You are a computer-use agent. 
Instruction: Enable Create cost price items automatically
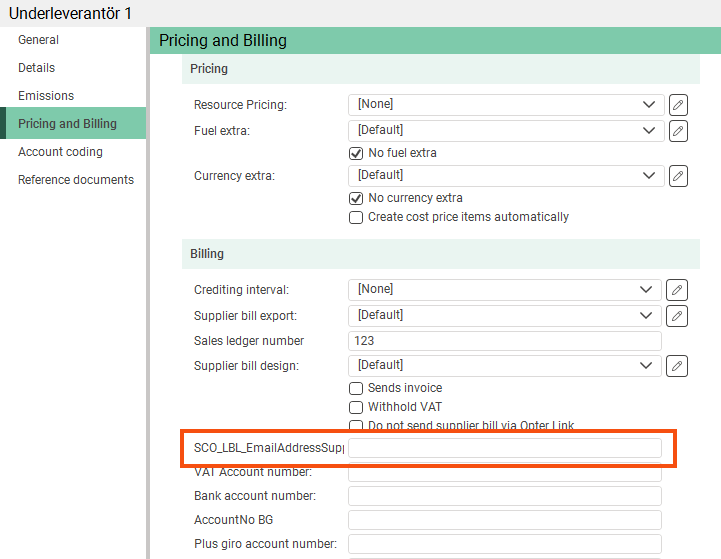click(x=355, y=217)
